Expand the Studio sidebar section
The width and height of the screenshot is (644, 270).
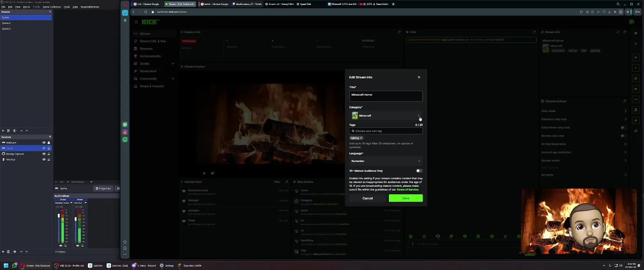[173, 64]
